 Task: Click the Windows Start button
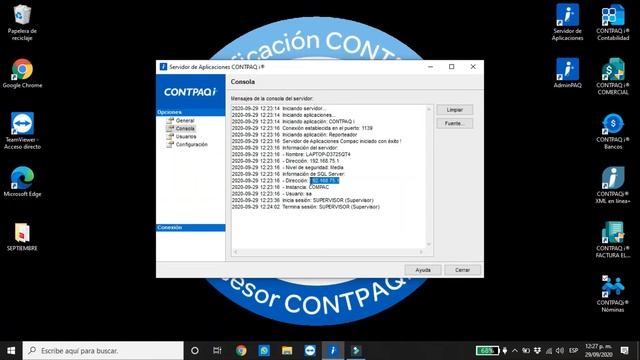[11, 351]
